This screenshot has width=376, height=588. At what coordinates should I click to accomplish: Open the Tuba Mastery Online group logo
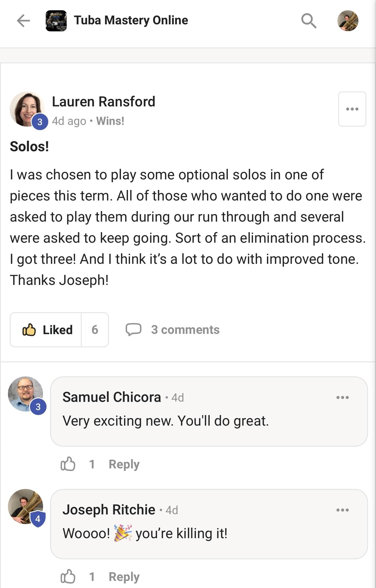[x=56, y=21]
